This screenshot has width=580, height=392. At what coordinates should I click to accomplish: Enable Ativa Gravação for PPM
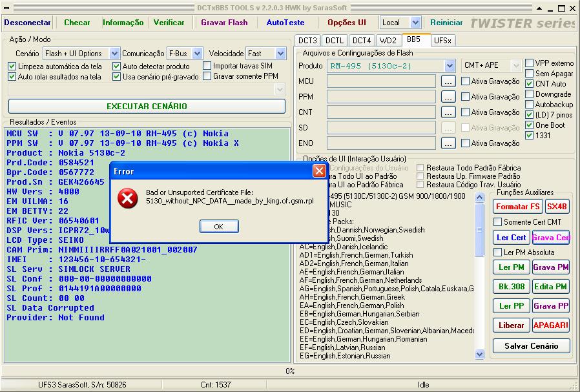466,96
